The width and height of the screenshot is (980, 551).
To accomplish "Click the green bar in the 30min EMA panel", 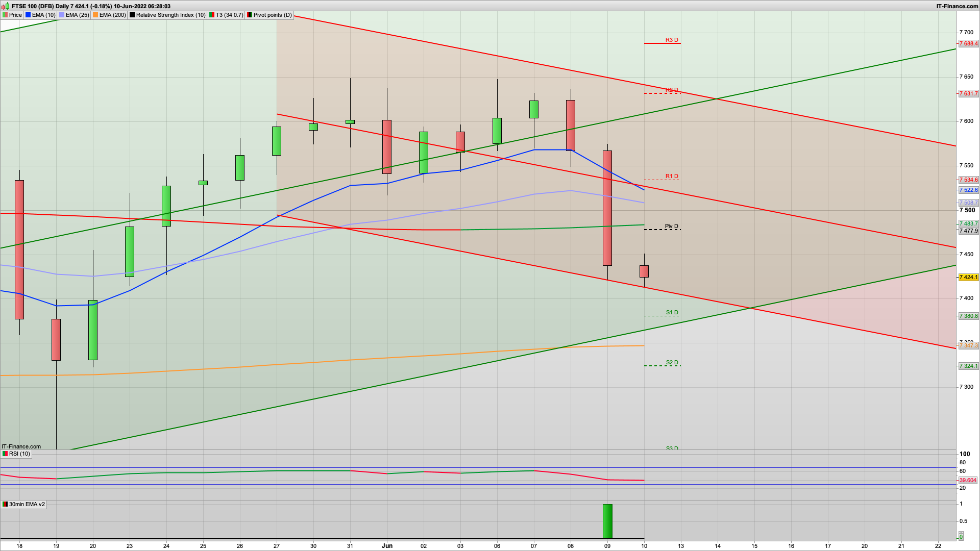I will (607, 521).
